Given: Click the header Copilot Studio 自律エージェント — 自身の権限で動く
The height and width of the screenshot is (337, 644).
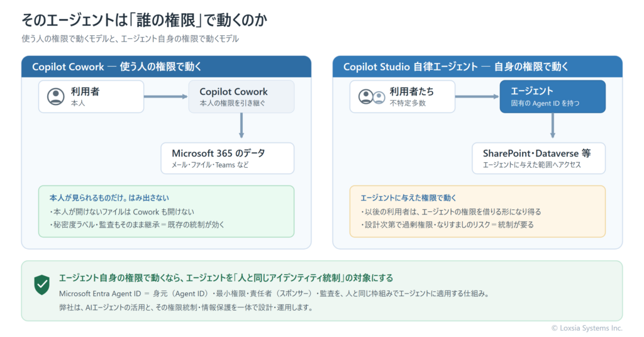Looking at the screenshot, I should (477, 67).
